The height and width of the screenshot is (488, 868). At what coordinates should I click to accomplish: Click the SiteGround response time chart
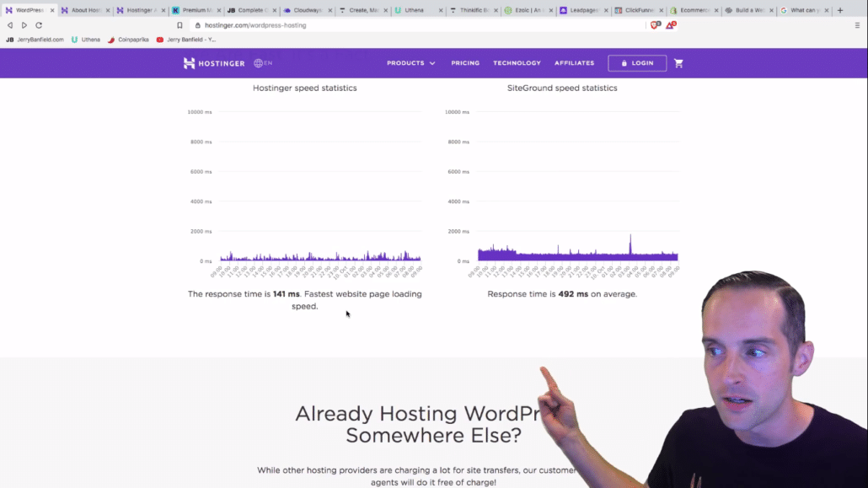point(562,193)
